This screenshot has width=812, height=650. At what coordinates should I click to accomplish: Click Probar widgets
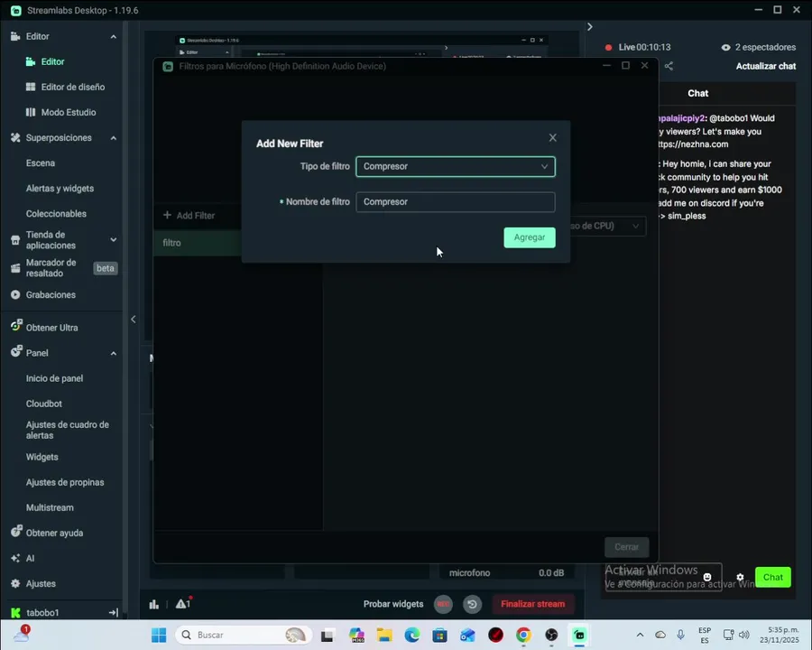point(393,604)
